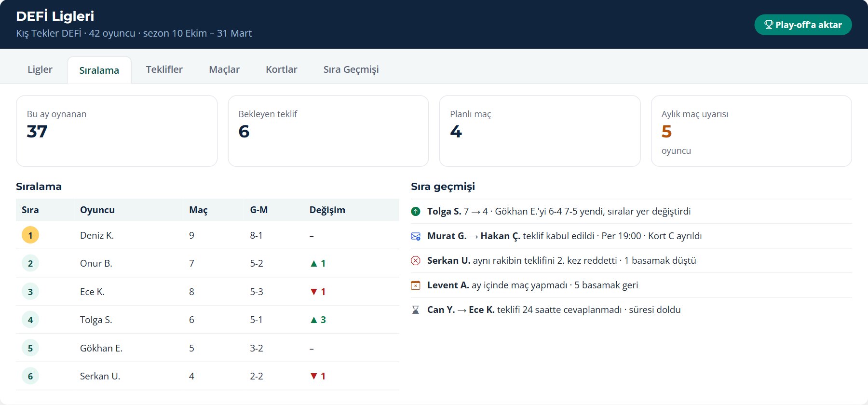Open the Planlı maç stat card
The width and height of the screenshot is (868, 405).
point(540,131)
